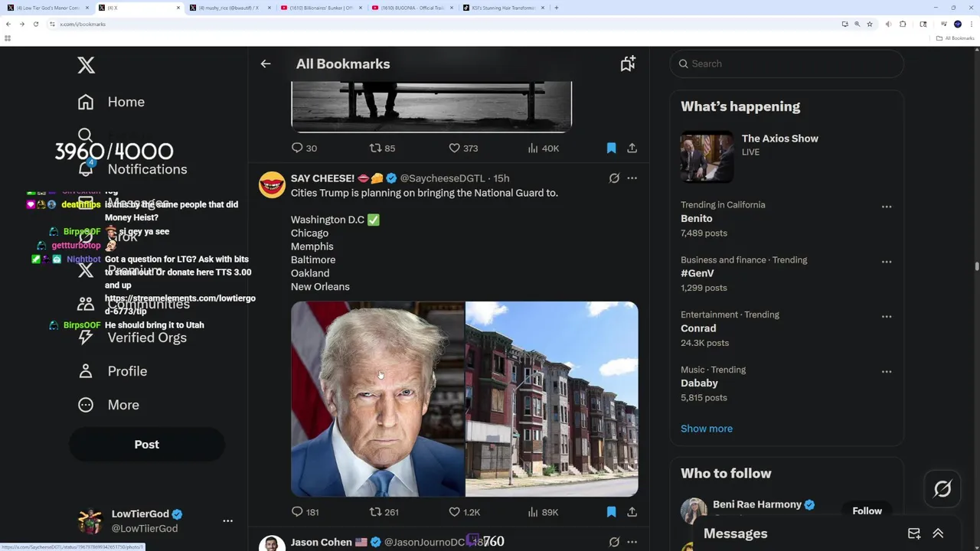Image resolution: width=980 pixels, height=551 pixels.
Task: Reload the page in browser
Action: (36, 24)
